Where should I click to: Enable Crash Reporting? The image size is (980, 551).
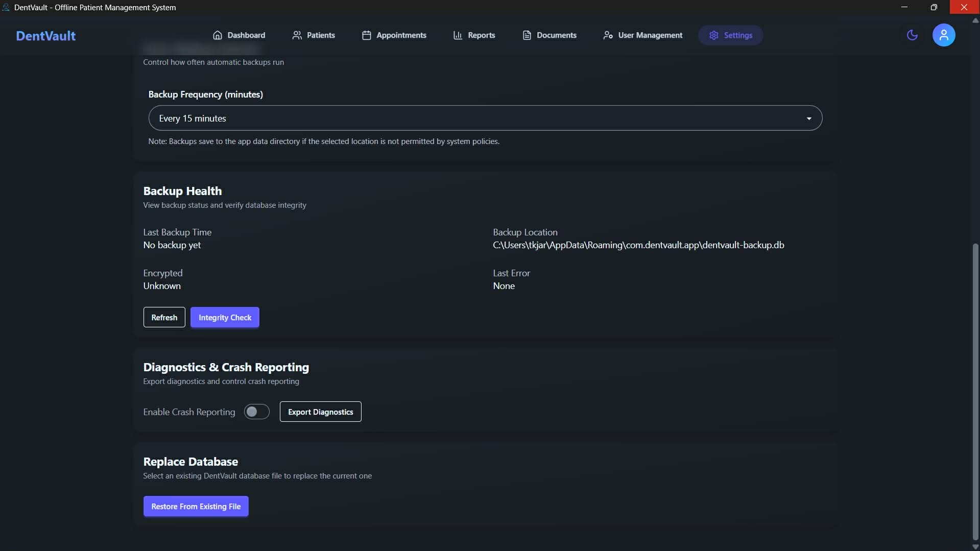256,412
